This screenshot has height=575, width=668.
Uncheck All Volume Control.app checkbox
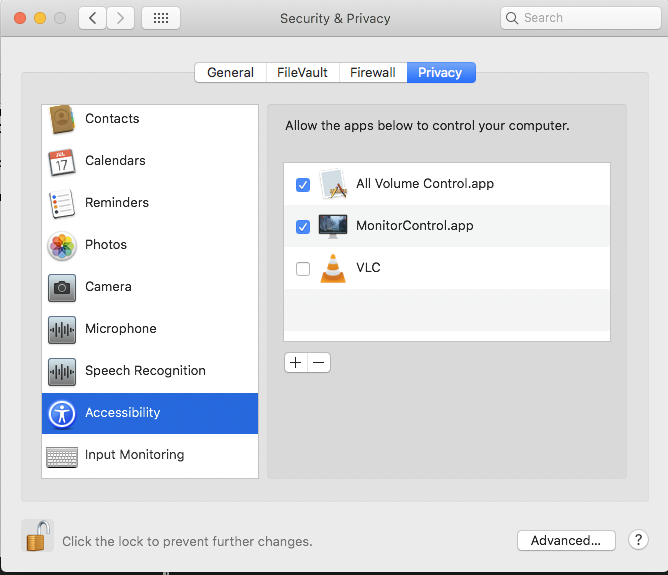click(x=303, y=185)
